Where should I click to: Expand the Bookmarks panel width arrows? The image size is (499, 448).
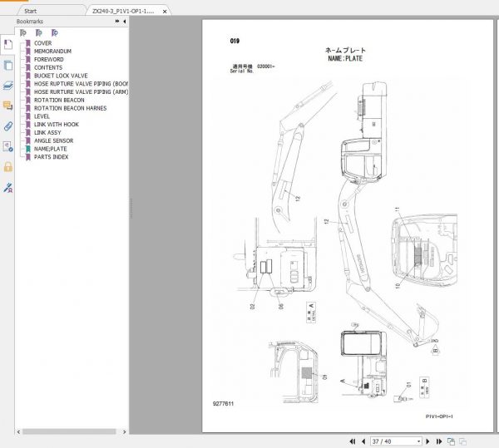117,22
